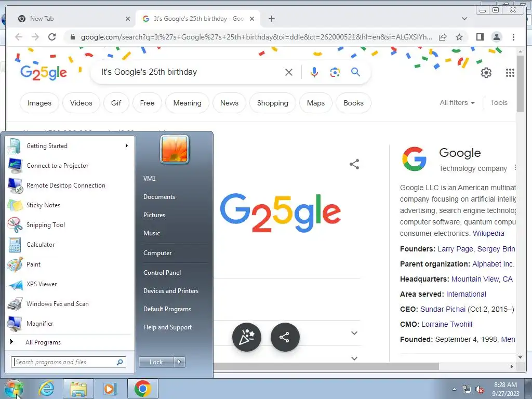Expand the All filters dropdown
The height and width of the screenshot is (399, 532).
457,102
